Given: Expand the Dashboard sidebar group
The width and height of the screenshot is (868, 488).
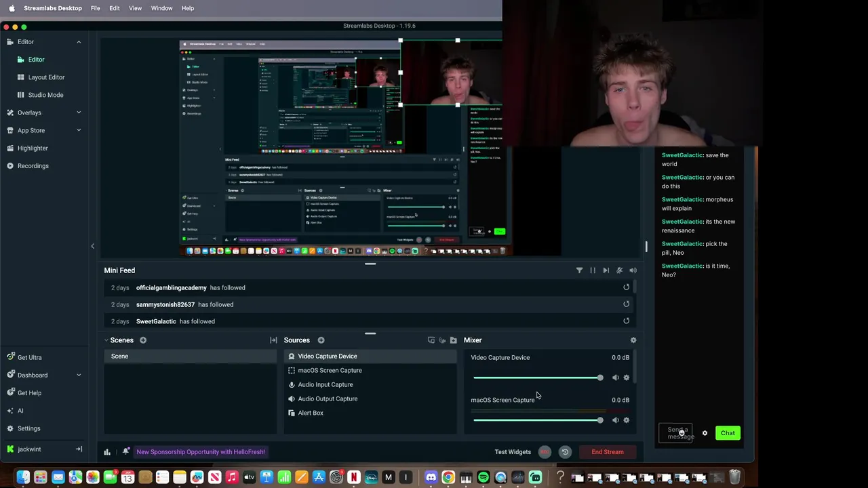Looking at the screenshot, I should pos(78,375).
